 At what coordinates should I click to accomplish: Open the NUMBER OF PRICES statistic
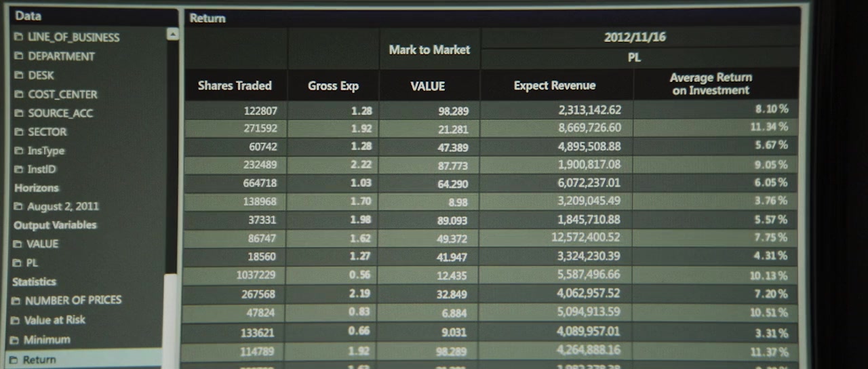73,300
